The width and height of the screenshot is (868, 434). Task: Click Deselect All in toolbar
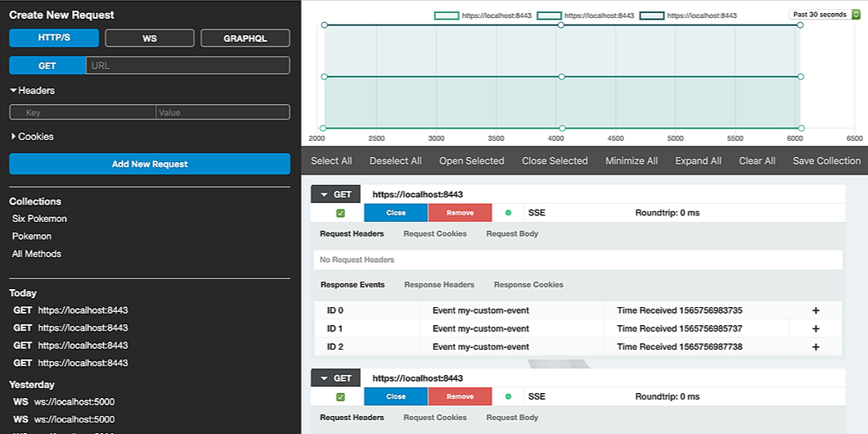395,160
